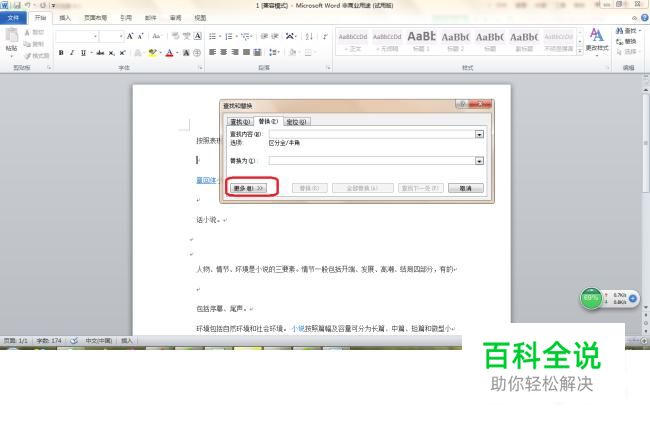
Task: Click the shrink font icon
Action: [x=141, y=36]
